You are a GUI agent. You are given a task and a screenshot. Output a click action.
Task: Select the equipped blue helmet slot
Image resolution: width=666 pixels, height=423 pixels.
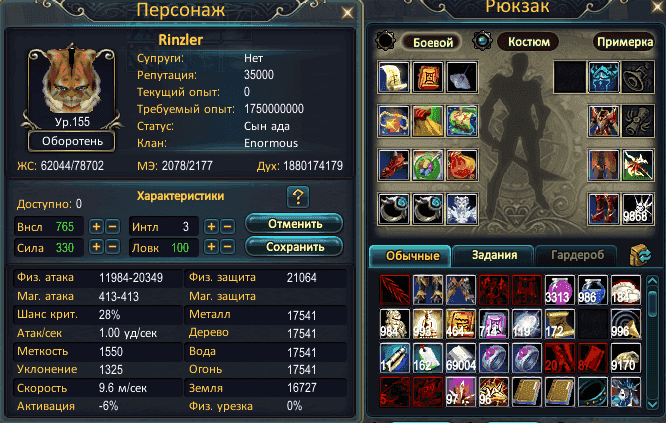point(604,77)
